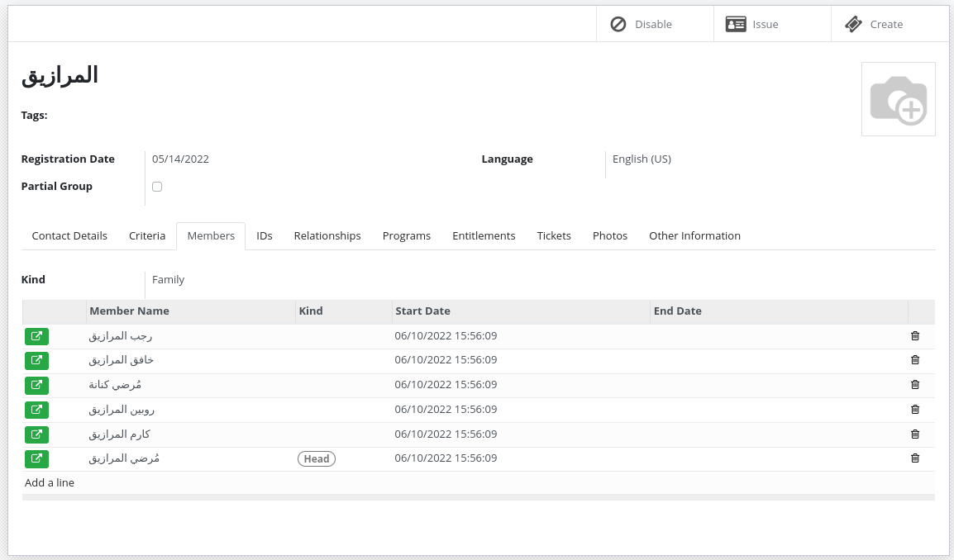954x560 pixels.
Task: Delete مُرضي كنانة using the trash icon
Action: pos(914,384)
